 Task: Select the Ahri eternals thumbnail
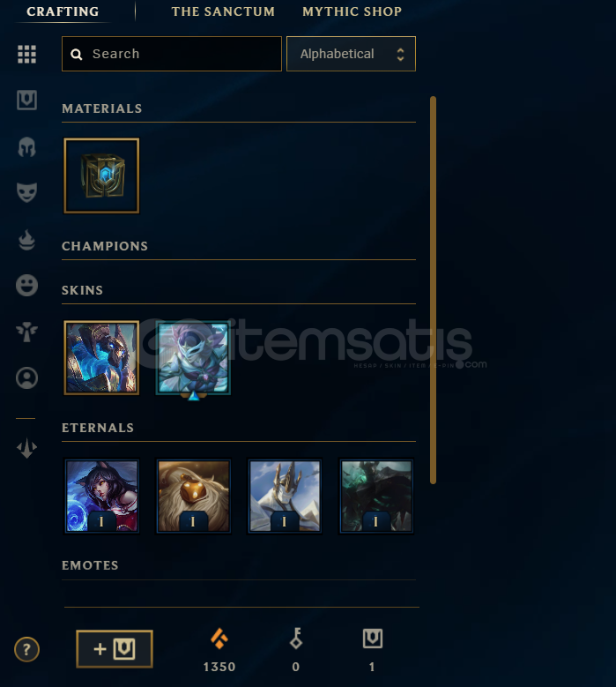[x=101, y=496]
